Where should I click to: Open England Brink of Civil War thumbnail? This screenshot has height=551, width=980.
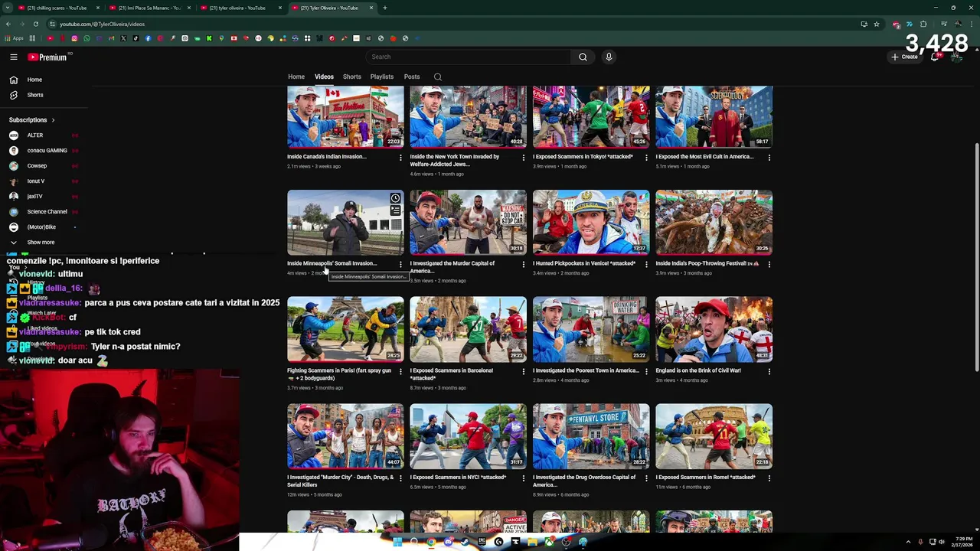(x=714, y=329)
